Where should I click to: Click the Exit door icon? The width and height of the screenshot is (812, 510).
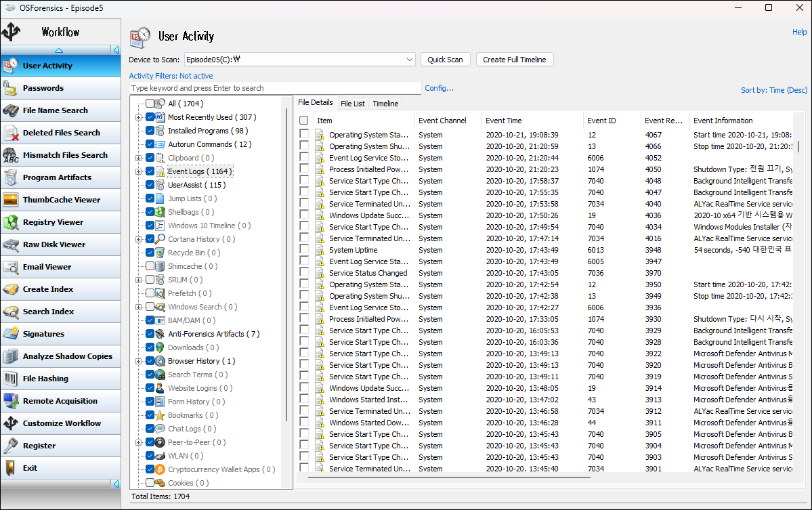coord(10,467)
